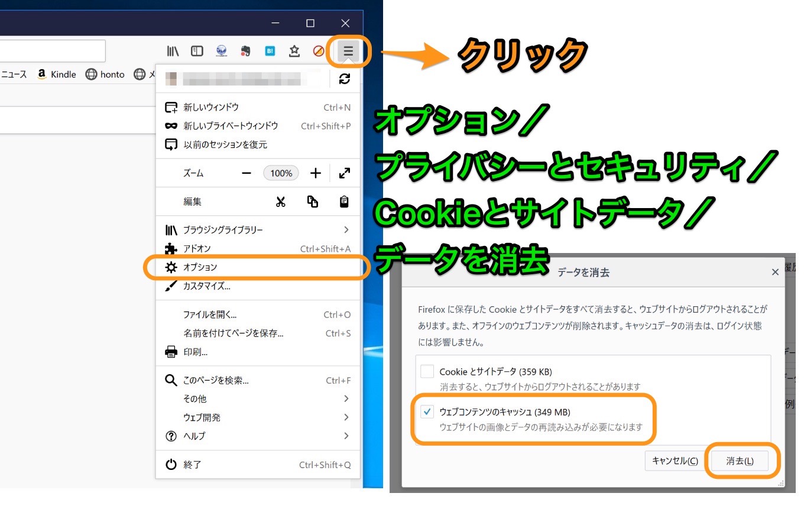Select ファイルを開く... menu item
804x532 pixels.
click(x=258, y=314)
